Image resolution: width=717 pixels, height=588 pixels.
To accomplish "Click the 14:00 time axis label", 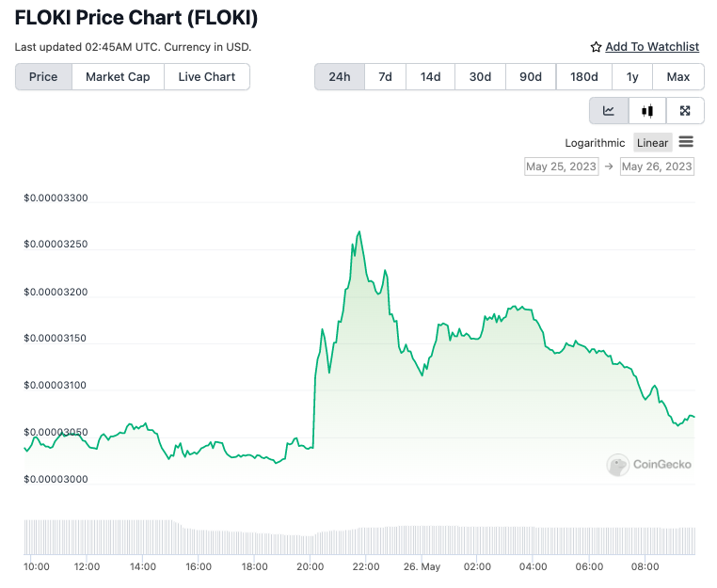I will (143, 567).
